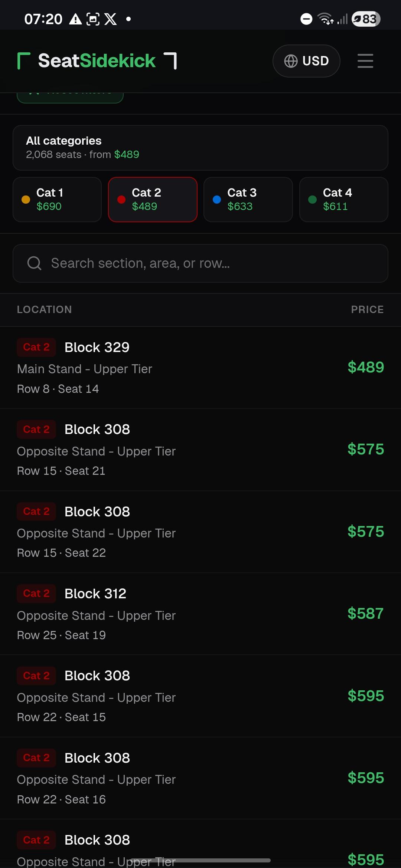Tap the yellow Cat 1 dot

(26, 200)
